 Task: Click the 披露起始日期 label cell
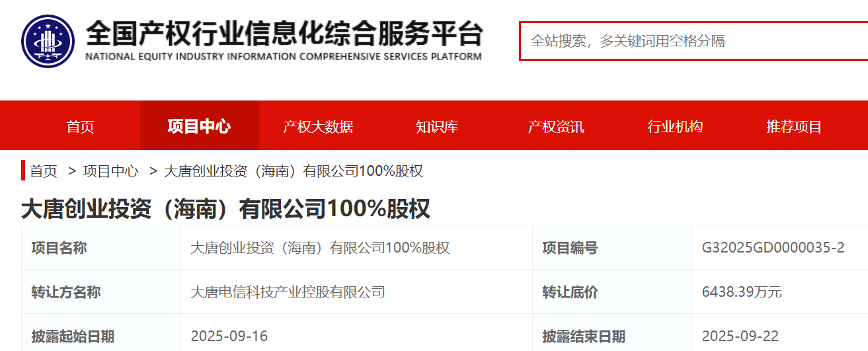pos(101,332)
